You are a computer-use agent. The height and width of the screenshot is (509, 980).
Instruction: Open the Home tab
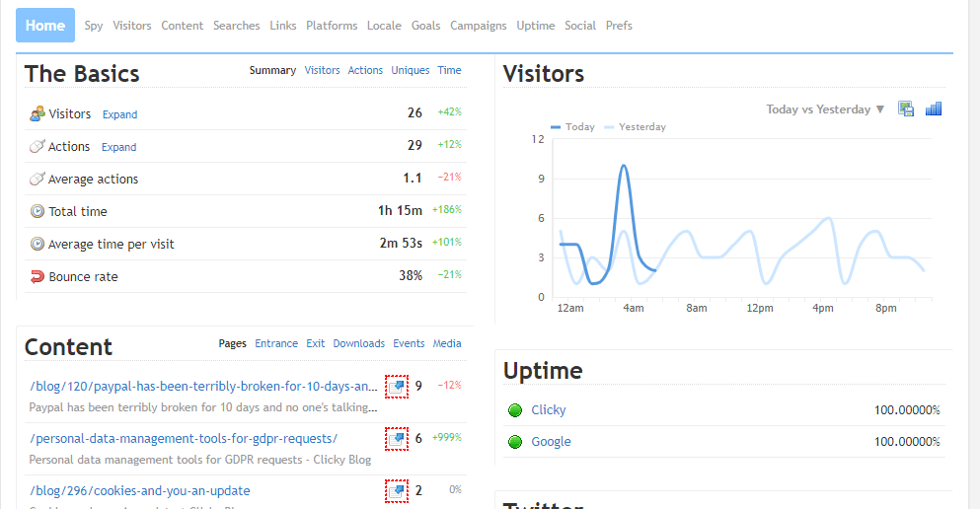pos(45,25)
